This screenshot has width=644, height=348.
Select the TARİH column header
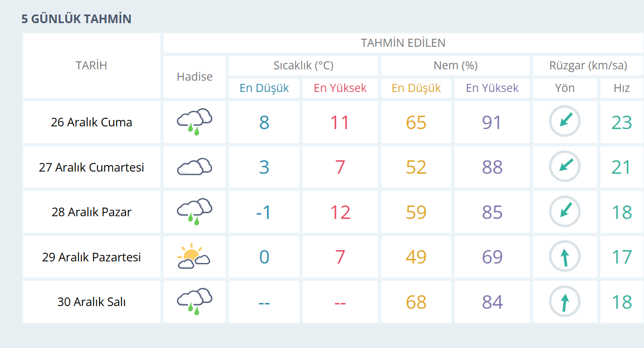pyautogui.click(x=92, y=66)
